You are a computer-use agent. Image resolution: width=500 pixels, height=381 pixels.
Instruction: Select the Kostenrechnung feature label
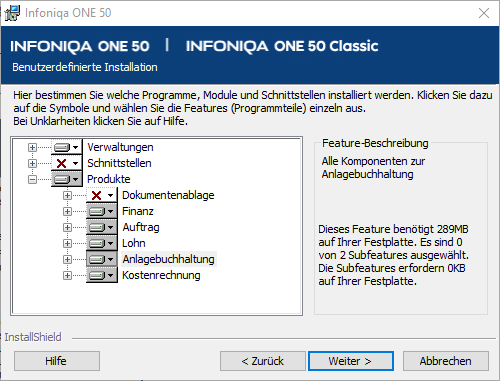(161, 275)
